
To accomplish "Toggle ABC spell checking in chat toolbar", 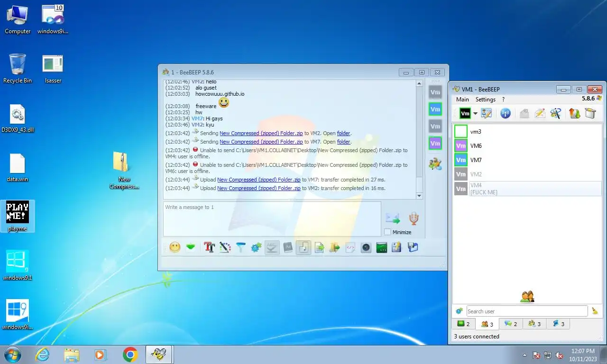I will coord(272,247).
